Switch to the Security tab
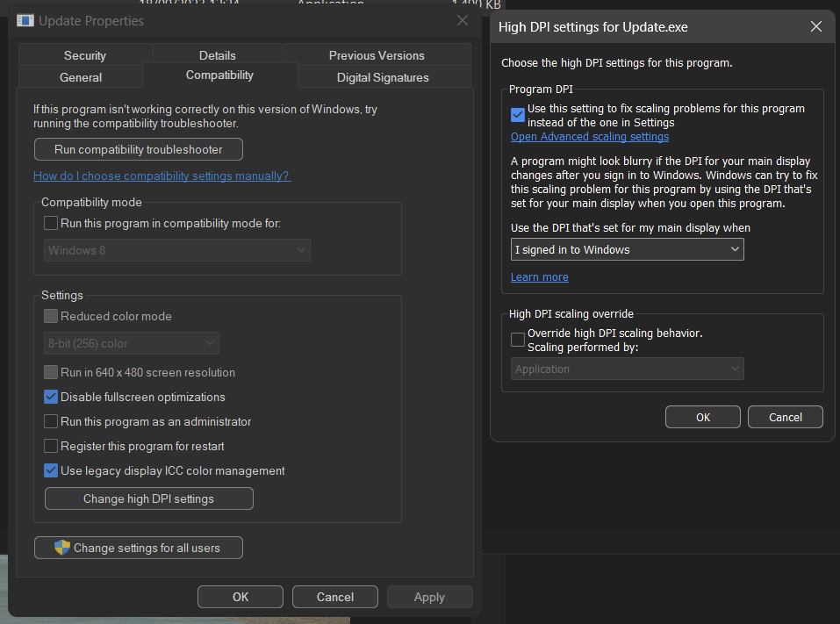Screen dimensions: 840x624 (85, 55)
